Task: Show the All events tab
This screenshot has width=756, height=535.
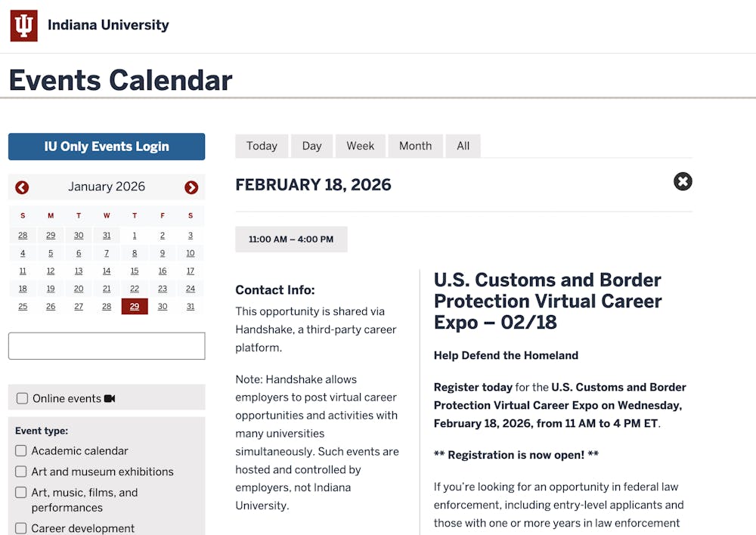Action: (x=463, y=146)
